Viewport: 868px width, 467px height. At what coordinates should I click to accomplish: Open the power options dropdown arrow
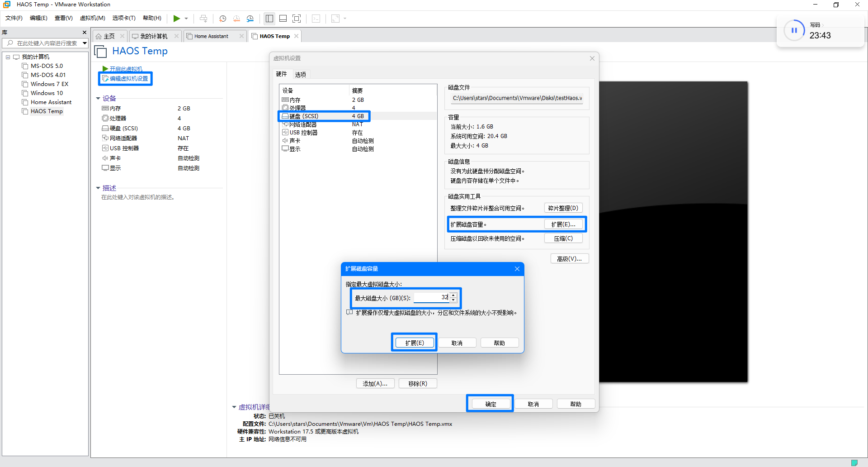[x=185, y=19]
